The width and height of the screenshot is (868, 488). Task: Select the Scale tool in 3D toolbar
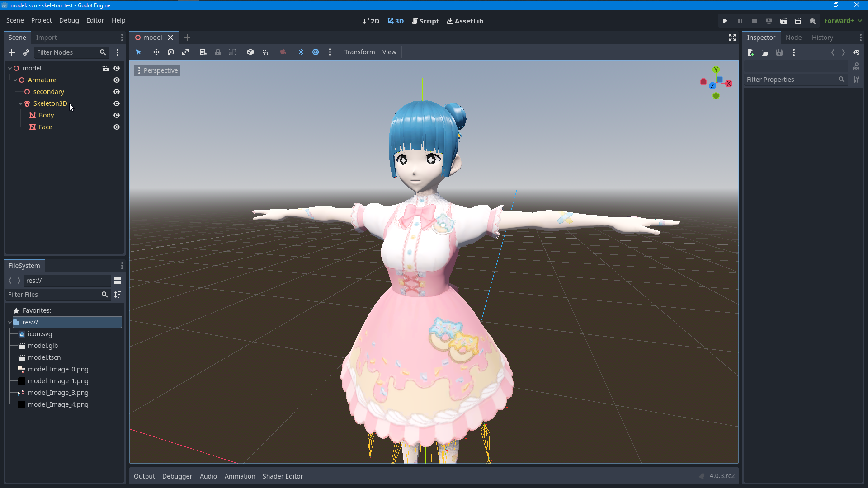(x=185, y=52)
